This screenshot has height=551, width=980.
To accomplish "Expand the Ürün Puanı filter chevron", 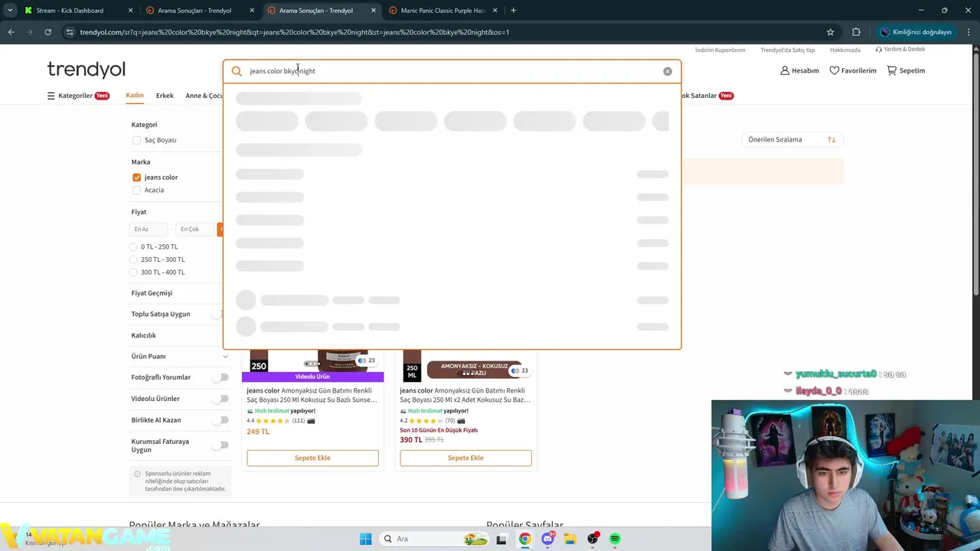I will (225, 357).
